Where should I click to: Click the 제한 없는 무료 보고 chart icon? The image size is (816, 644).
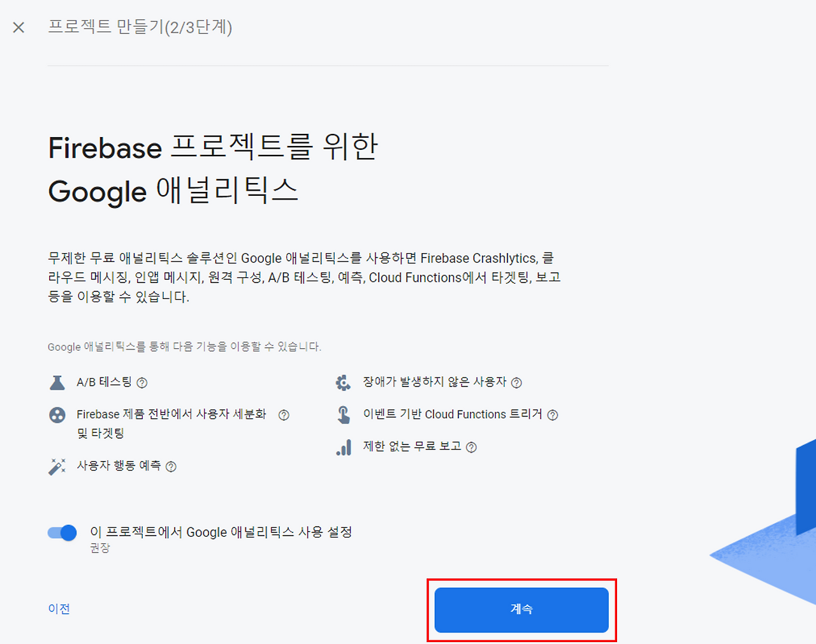(344, 447)
